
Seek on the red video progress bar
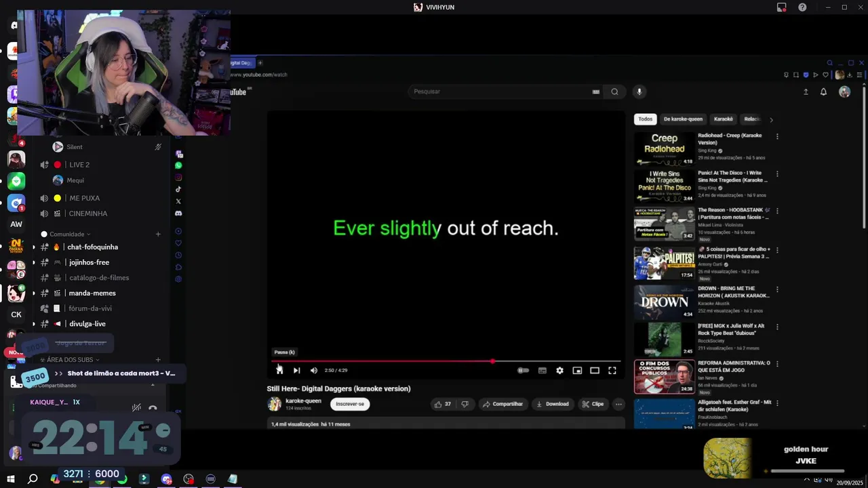point(446,361)
